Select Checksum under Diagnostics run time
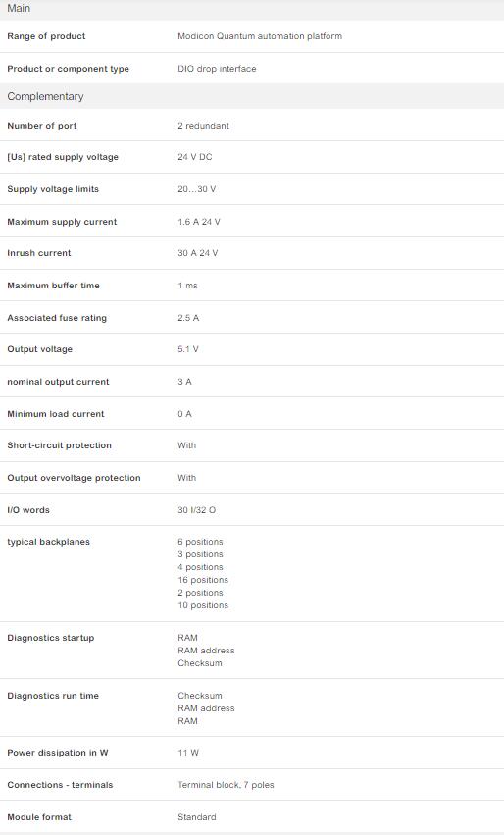 pyautogui.click(x=200, y=696)
